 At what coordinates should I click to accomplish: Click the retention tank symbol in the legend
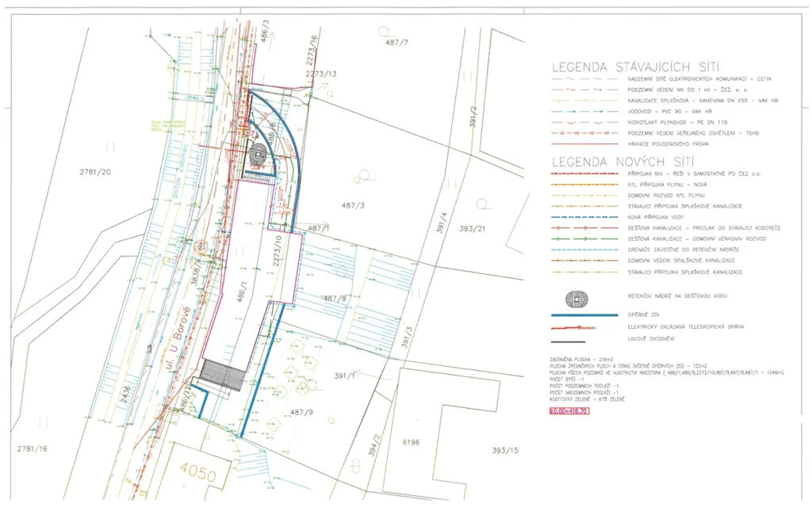pos(576,299)
